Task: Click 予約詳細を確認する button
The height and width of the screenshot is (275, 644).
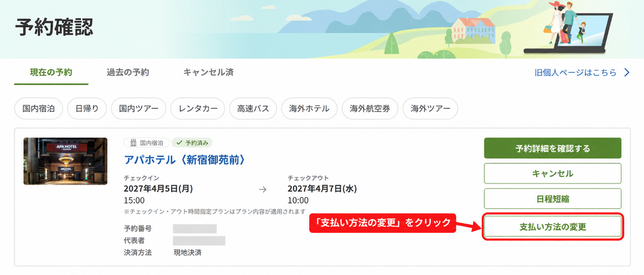Action: pyautogui.click(x=552, y=148)
